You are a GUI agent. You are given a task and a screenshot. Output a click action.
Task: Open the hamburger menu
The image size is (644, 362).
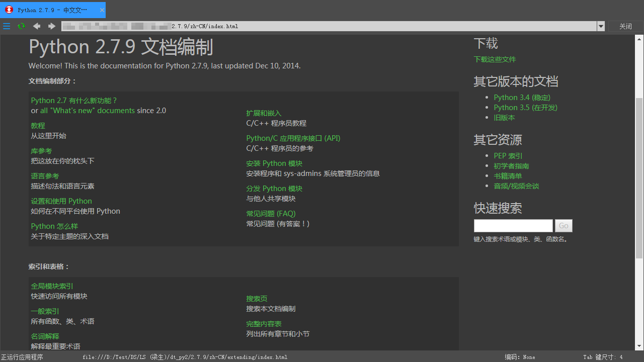coord(7,26)
